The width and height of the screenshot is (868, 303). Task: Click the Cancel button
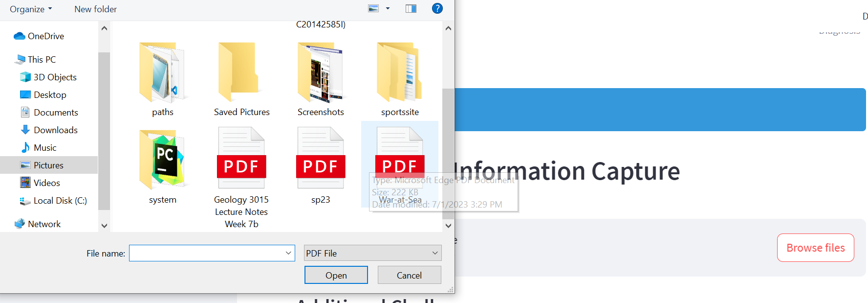click(x=409, y=275)
